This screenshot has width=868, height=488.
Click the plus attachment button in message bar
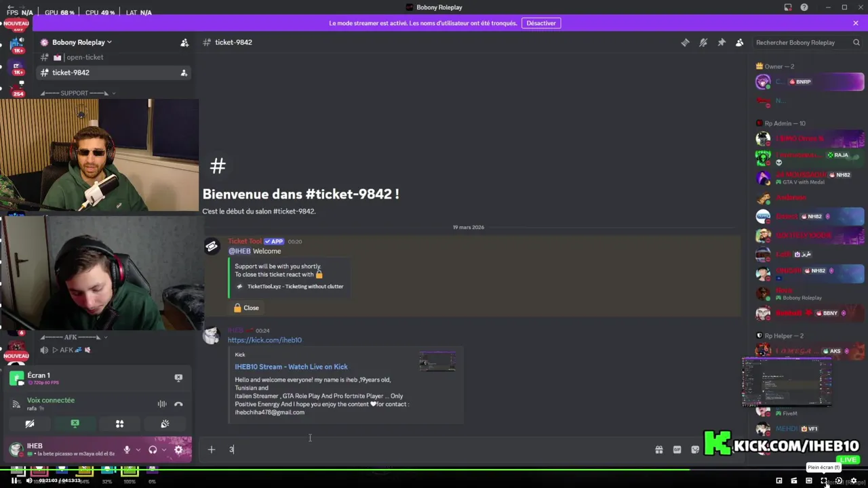[x=212, y=449]
